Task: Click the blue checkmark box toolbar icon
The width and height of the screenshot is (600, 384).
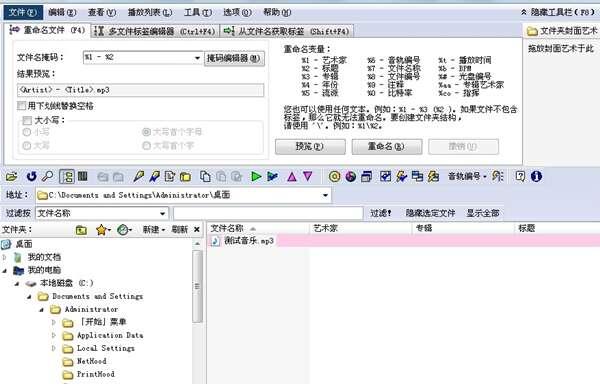Action: pyautogui.click(x=385, y=176)
